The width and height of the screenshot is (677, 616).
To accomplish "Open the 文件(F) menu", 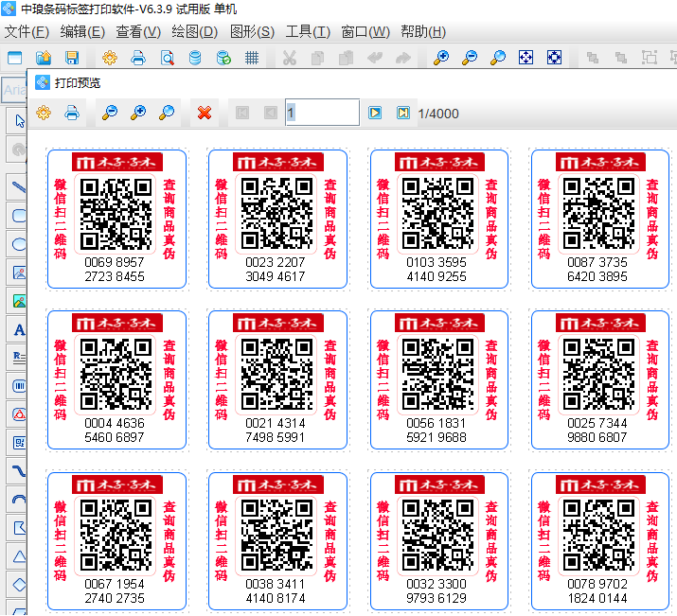I will point(27,31).
